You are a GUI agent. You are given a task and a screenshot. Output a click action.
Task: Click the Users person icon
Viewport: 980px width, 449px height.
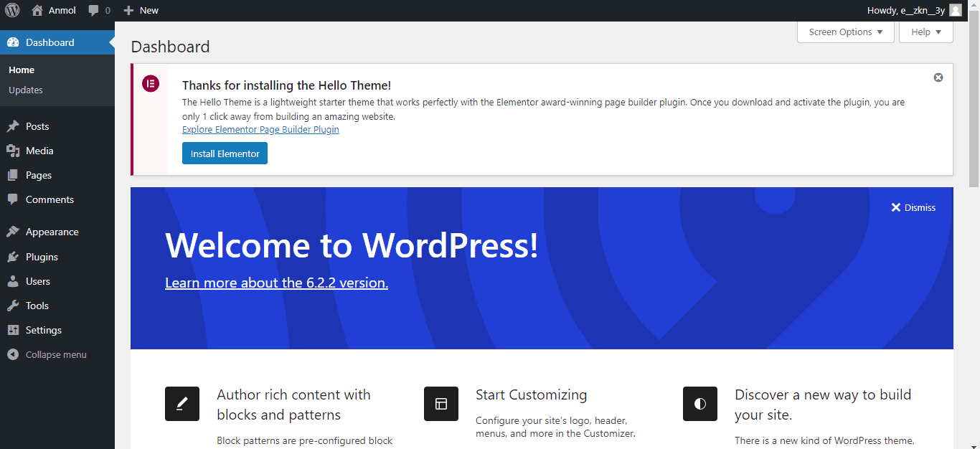click(x=12, y=280)
